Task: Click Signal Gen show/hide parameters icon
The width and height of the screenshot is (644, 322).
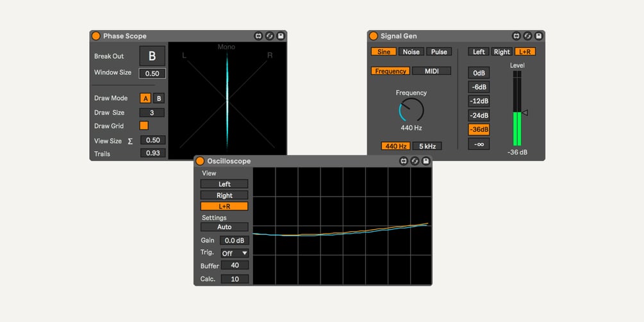Action: point(516,36)
